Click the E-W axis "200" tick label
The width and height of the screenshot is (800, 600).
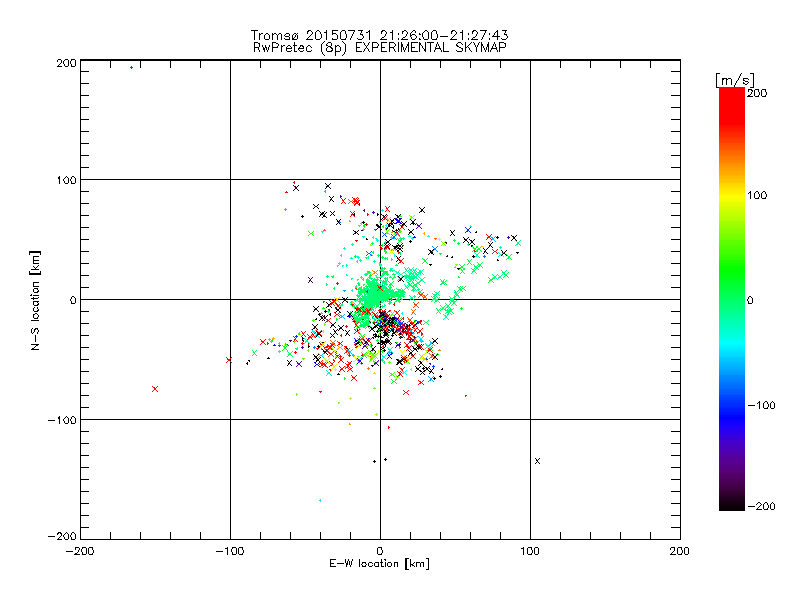pyautogui.click(x=680, y=552)
